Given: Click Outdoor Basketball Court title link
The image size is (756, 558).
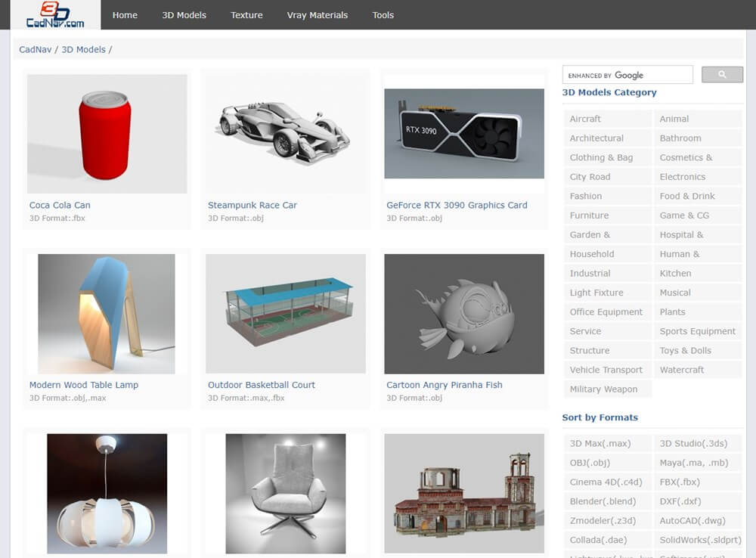Looking at the screenshot, I should (x=262, y=385).
